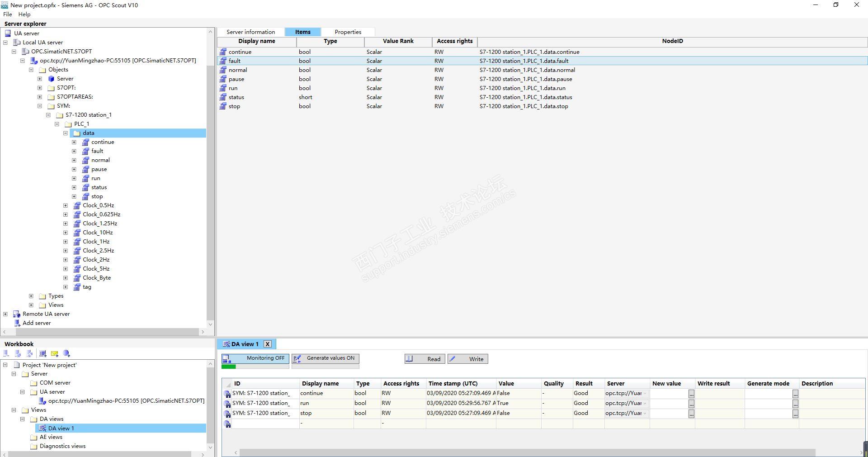Click the add diagnostics view globe icon
The width and height of the screenshot is (868, 457).
[66, 353]
